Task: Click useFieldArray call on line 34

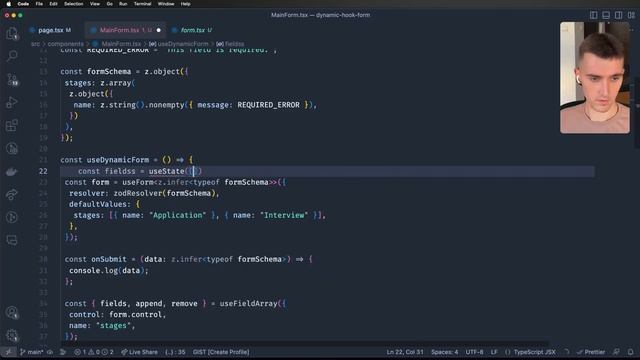Action: click(248, 304)
